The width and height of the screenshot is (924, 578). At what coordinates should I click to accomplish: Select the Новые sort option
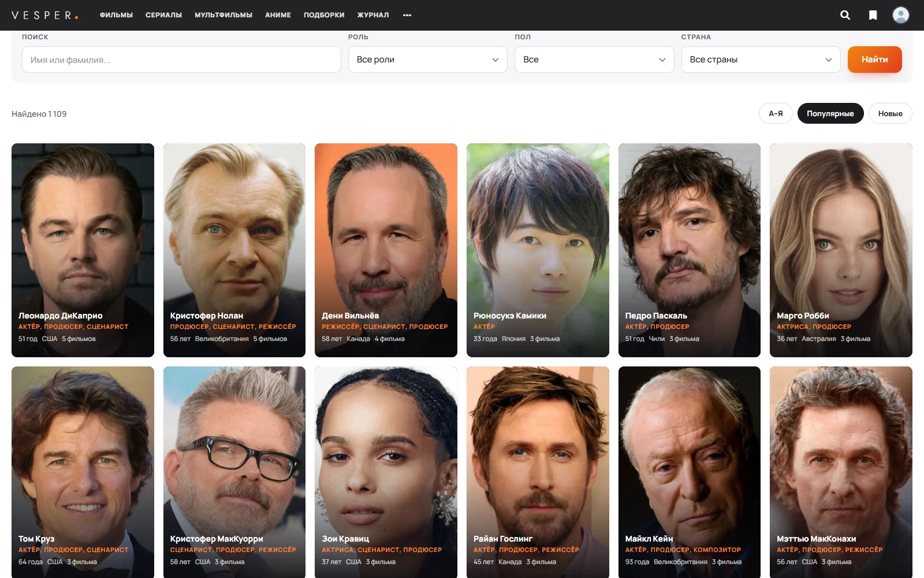(x=890, y=113)
